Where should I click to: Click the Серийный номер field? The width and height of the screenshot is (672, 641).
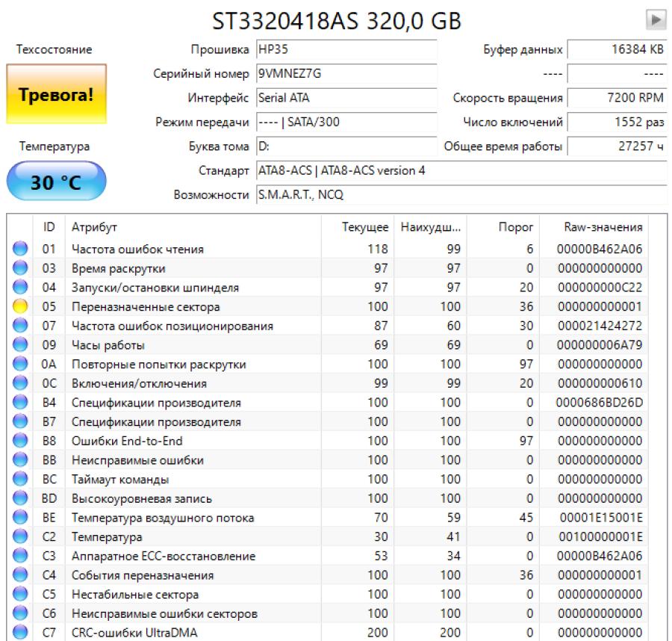click(x=346, y=74)
